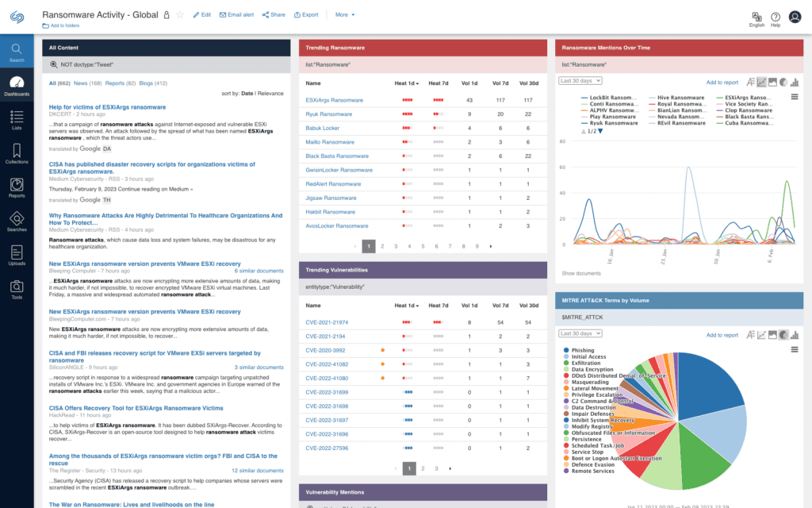Toggle Exfiltration in the MITRE legend

point(582,364)
